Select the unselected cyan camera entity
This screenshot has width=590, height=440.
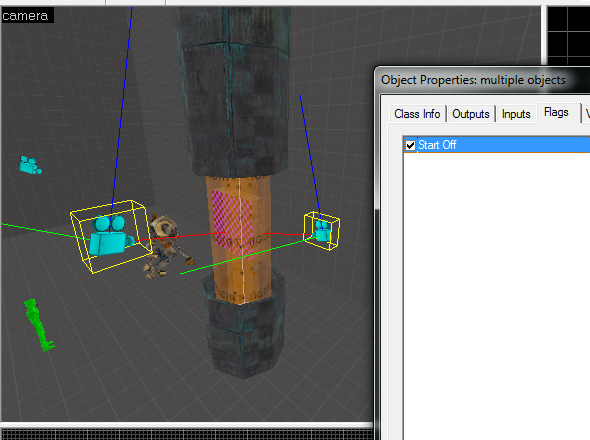[30, 165]
